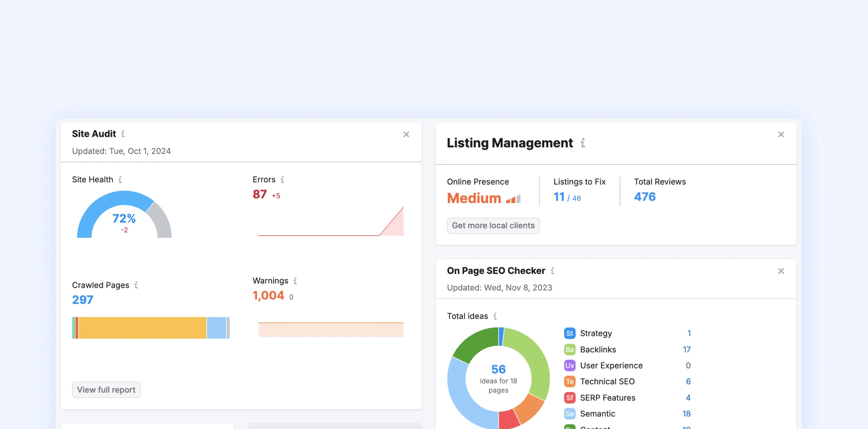Click the Technical SEO category icon
This screenshot has width=868, height=429.
click(570, 381)
